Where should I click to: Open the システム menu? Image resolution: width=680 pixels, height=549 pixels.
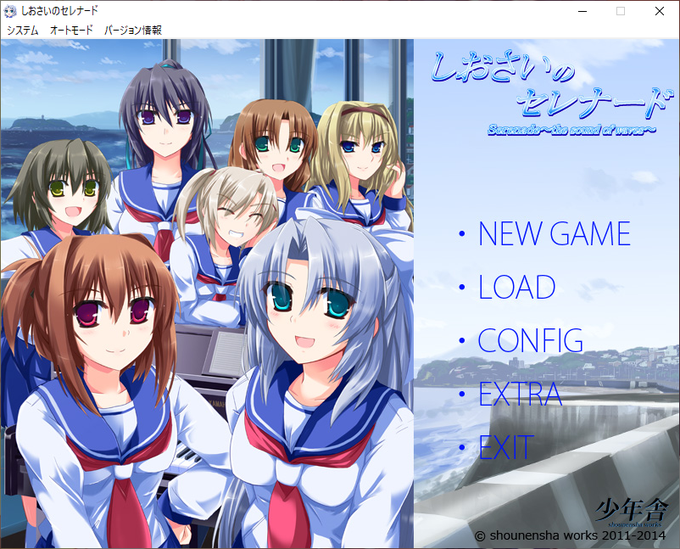pos(23,30)
